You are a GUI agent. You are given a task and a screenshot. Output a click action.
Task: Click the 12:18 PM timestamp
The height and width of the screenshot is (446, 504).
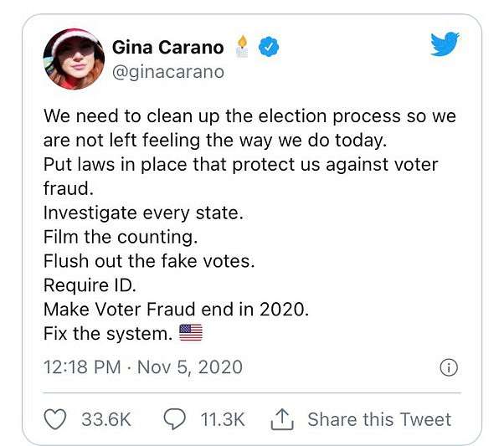(82, 367)
